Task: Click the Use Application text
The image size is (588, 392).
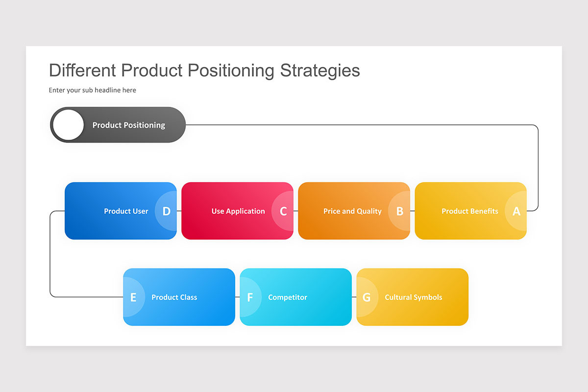Action: [x=238, y=211]
